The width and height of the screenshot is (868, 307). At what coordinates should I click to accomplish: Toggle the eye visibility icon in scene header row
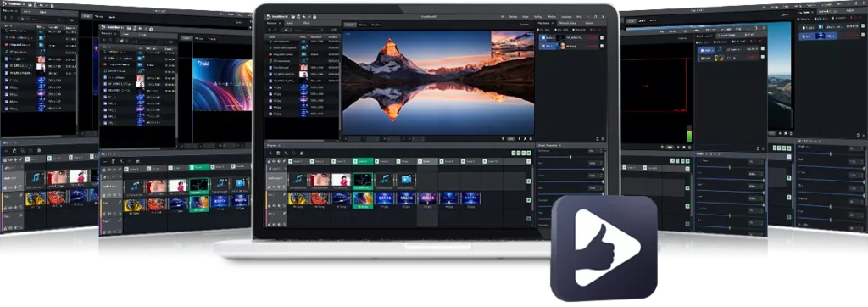click(x=274, y=161)
